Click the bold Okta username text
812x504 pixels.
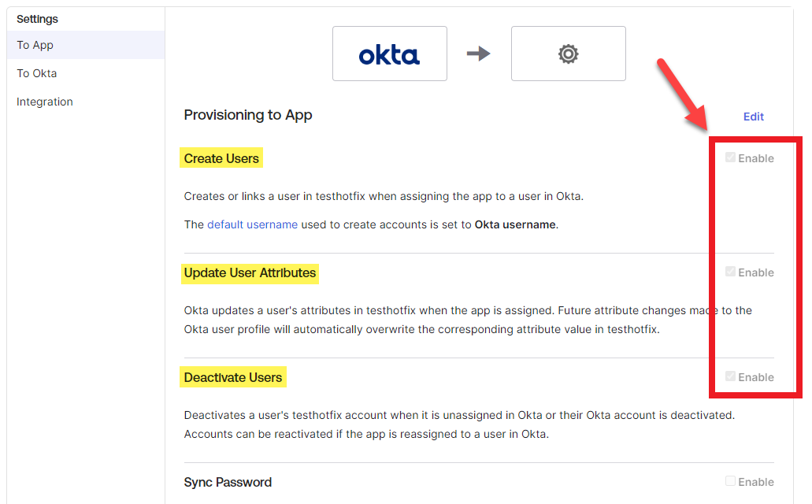(515, 224)
